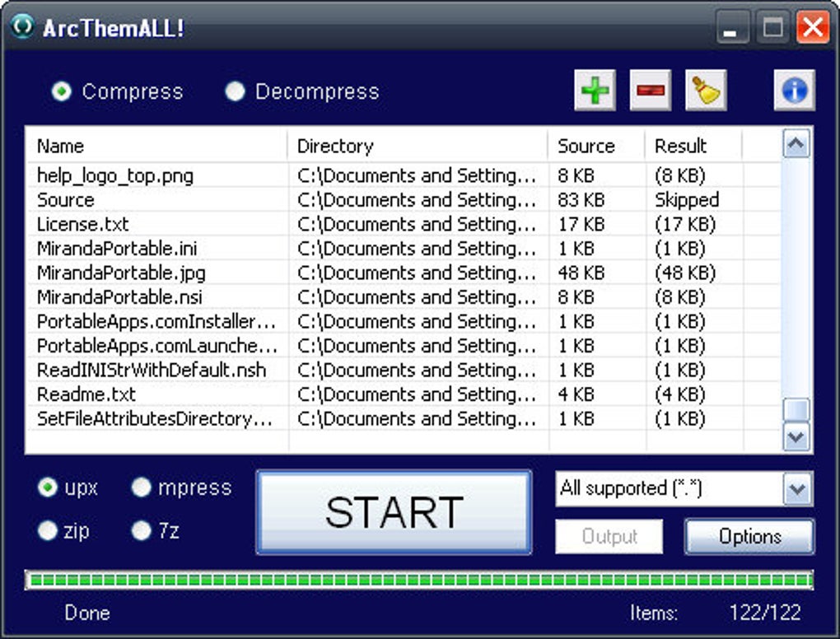The height and width of the screenshot is (639, 840).
Task: Click the Items: label
Action: (x=654, y=613)
